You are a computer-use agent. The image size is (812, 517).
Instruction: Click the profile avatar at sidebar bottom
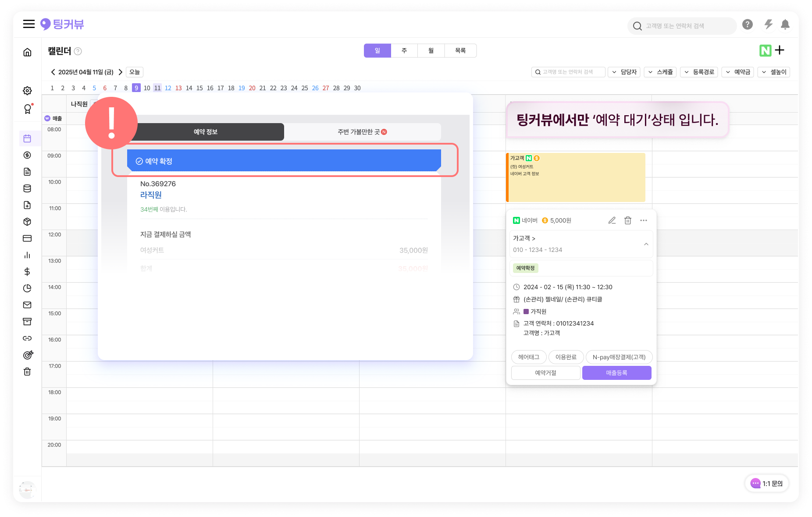(27, 489)
